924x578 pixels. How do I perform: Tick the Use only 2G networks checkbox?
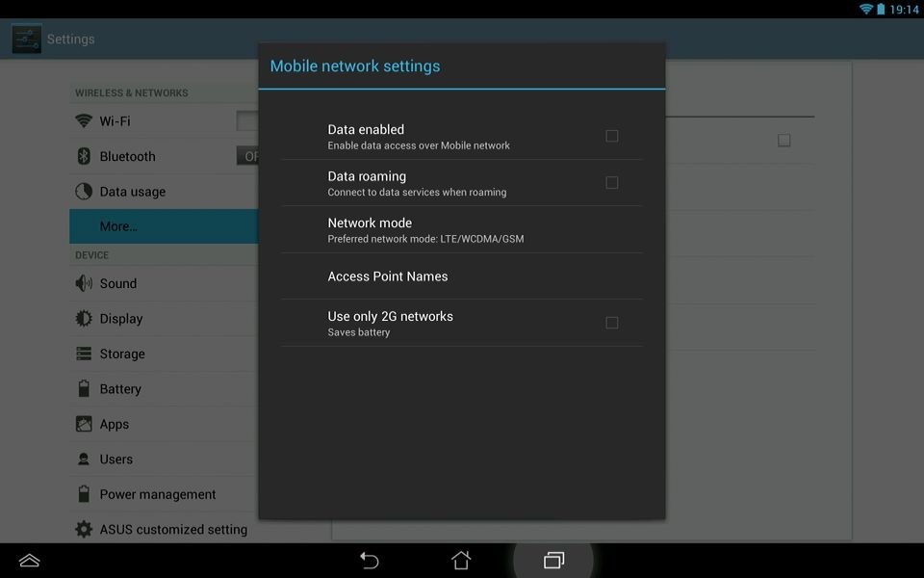[612, 323]
